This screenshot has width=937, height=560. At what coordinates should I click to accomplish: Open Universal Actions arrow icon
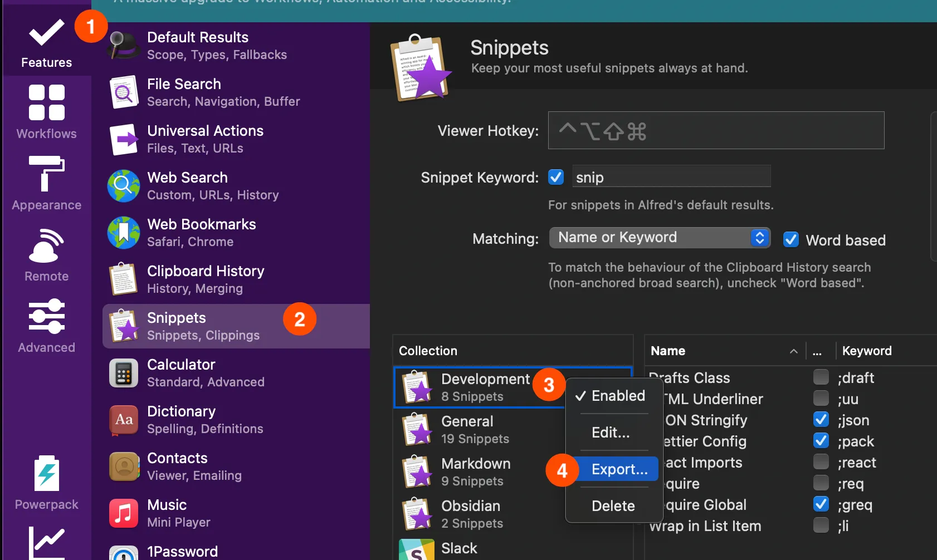(x=124, y=139)
